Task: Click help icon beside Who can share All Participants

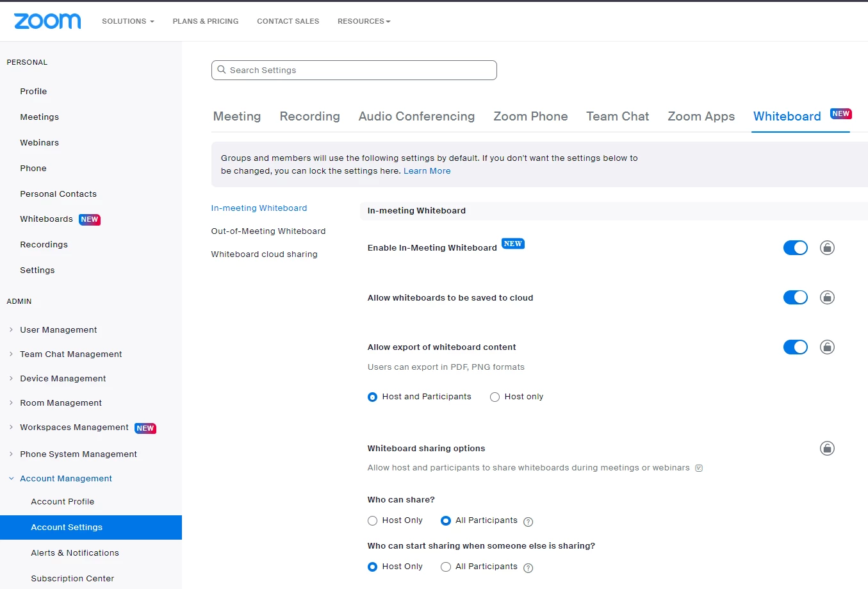Action: [528, 522]
